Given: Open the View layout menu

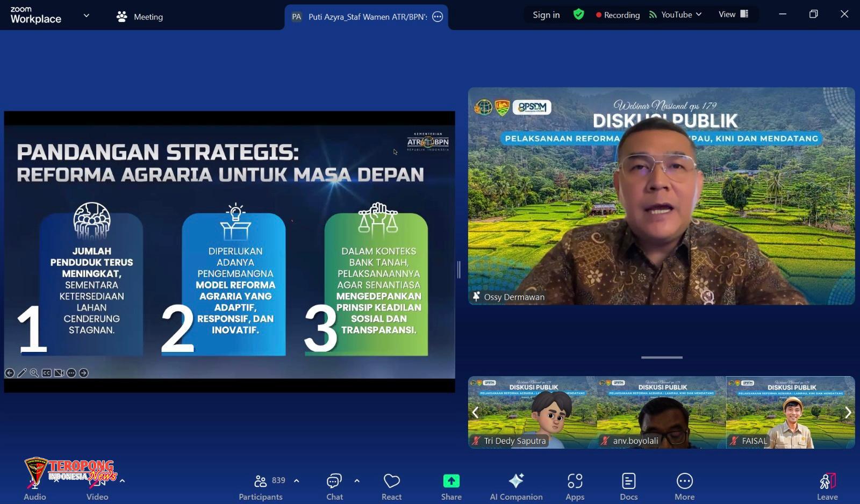Looking at the screenshot, I should [733, 15].
